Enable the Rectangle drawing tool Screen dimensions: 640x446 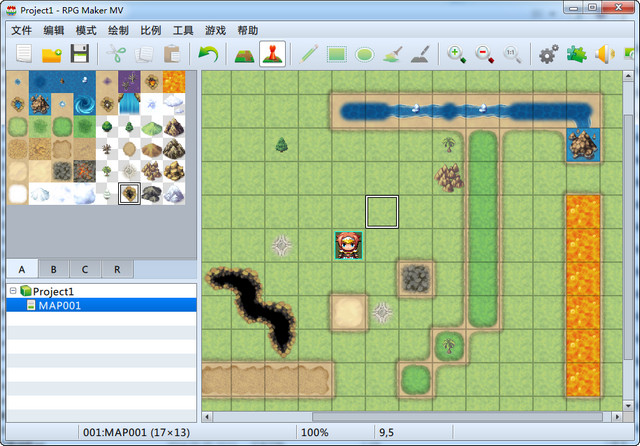[x=337, y=54]
